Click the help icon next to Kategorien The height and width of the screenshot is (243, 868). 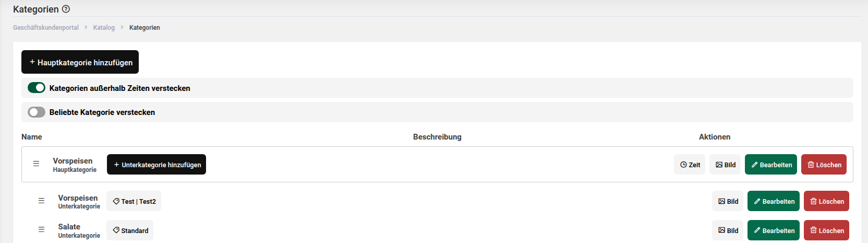point(66,9)
